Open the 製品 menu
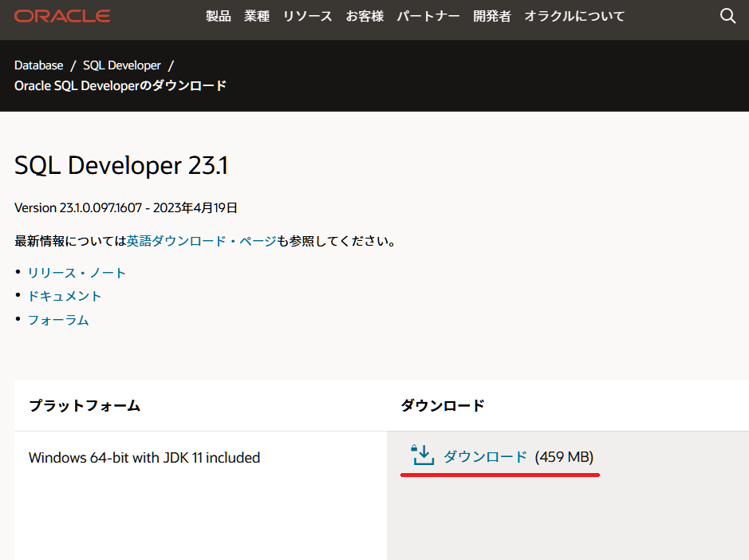This screenshot has height=560, width=749. tap(219, 16)
